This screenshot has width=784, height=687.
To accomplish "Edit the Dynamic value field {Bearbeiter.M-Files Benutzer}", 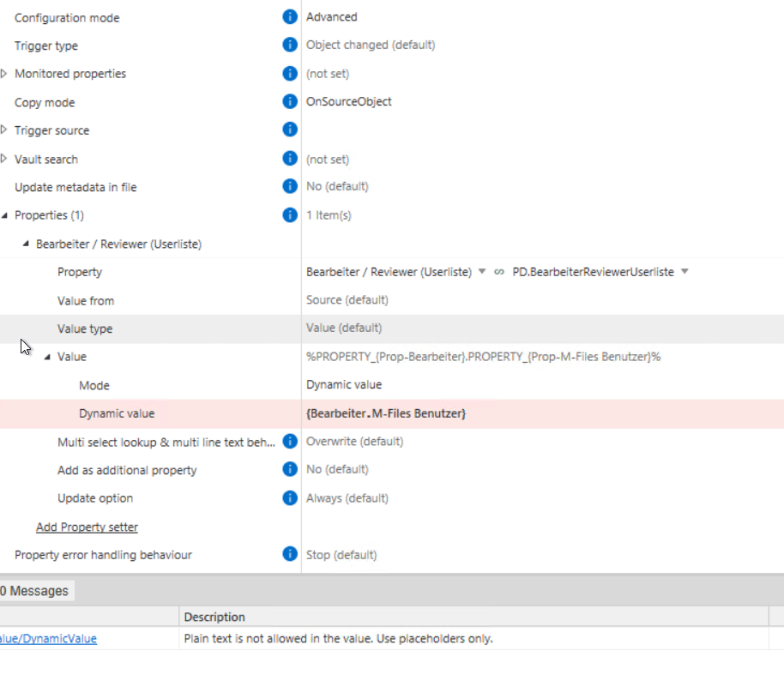I will (542, 413).
